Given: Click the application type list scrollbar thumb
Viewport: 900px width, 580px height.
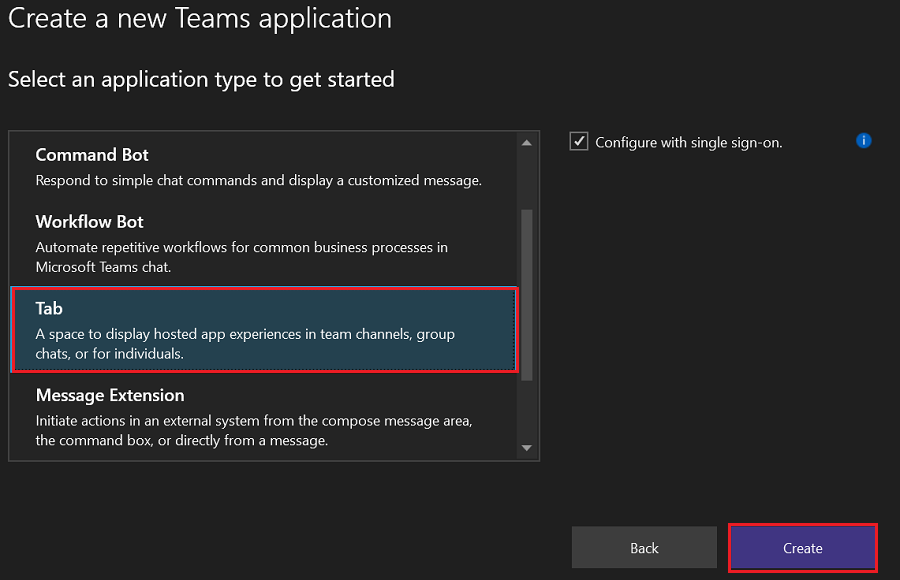Looking at the screenshot, I should coord(526,295).
